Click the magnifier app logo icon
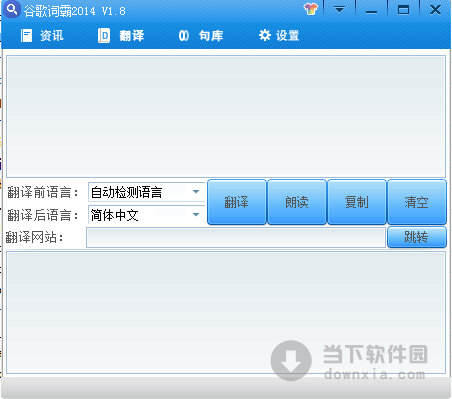Image resolution: width=452 pixels, height=399 pixels. tap(12, 9)
